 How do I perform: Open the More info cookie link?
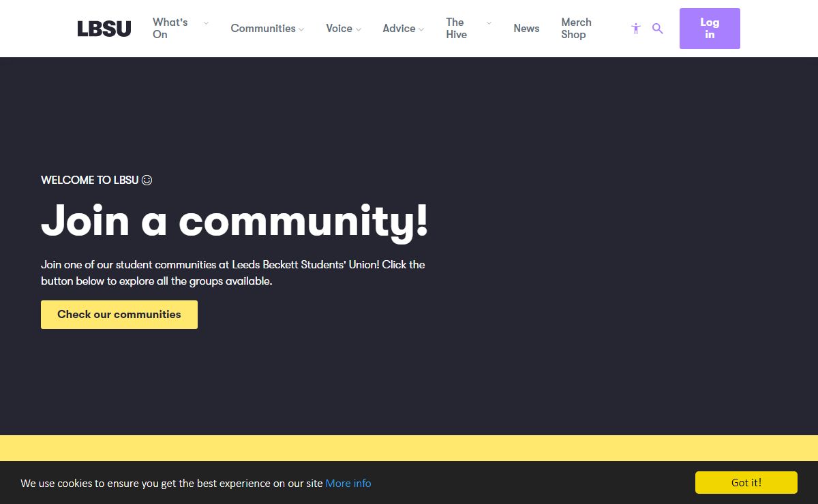pyautogui.click(x=348, y=484)
